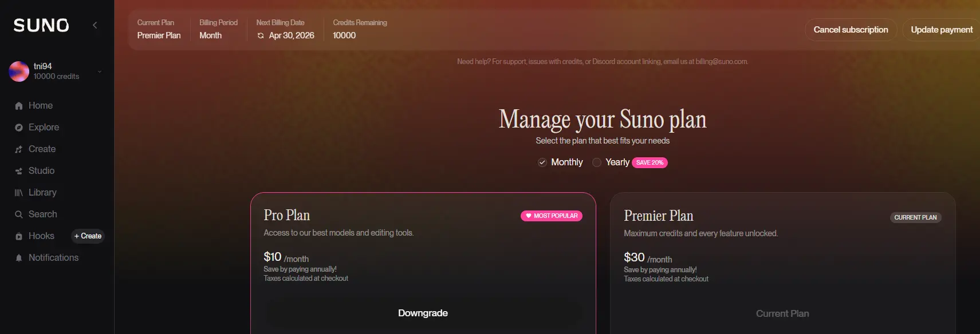Open Explore page from sidebar
Image resolution: width=980 pixels, height=334 pixels.
click(x=44, y=128)
